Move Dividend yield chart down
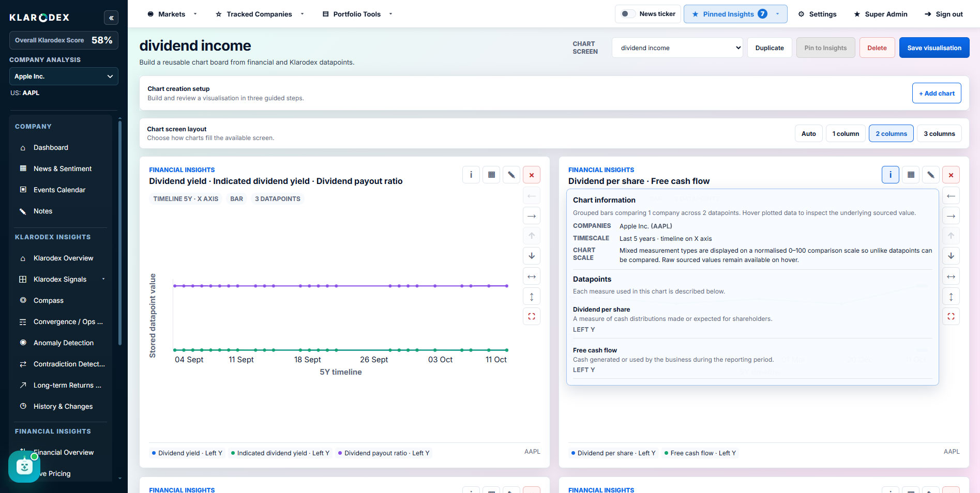The image size is (980, 493). coord(532,256)
